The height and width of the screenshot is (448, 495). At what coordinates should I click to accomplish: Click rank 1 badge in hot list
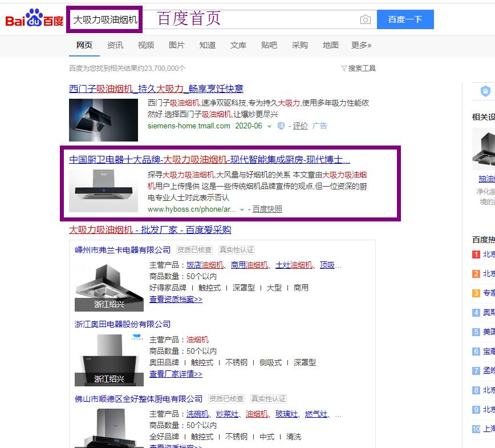476,255
